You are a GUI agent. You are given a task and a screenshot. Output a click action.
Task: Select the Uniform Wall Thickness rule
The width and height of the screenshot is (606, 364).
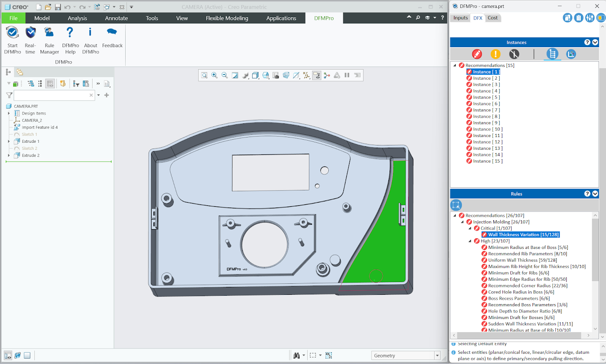(x=519, y=260)
